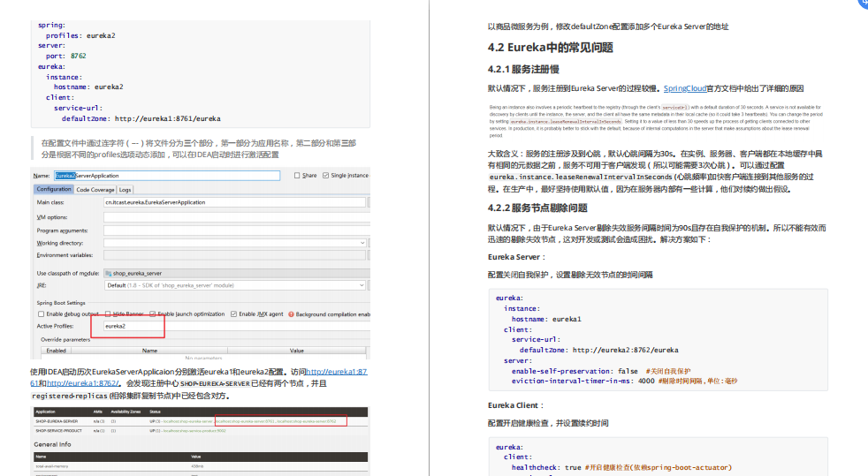Toggle the Enable JMX agent checkbox
This screenshot has height=476, width=868.
tap(233, 314)
